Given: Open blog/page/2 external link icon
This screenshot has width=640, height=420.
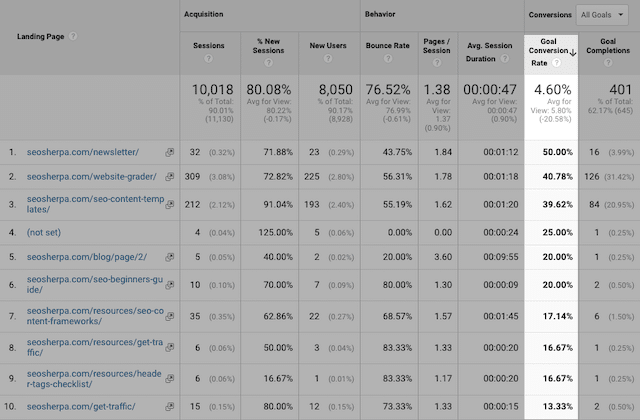Looking at the screenshot, I should (x=169, y=257).
